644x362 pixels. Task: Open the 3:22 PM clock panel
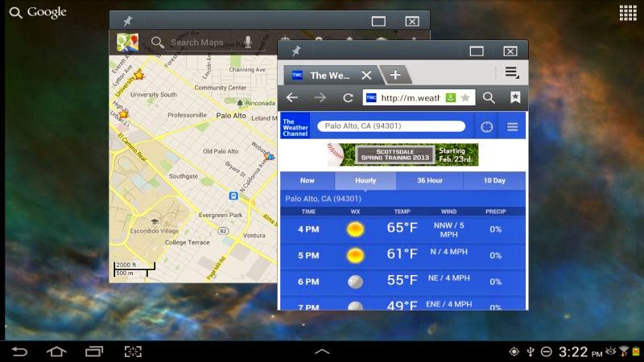tap(580, 352)
